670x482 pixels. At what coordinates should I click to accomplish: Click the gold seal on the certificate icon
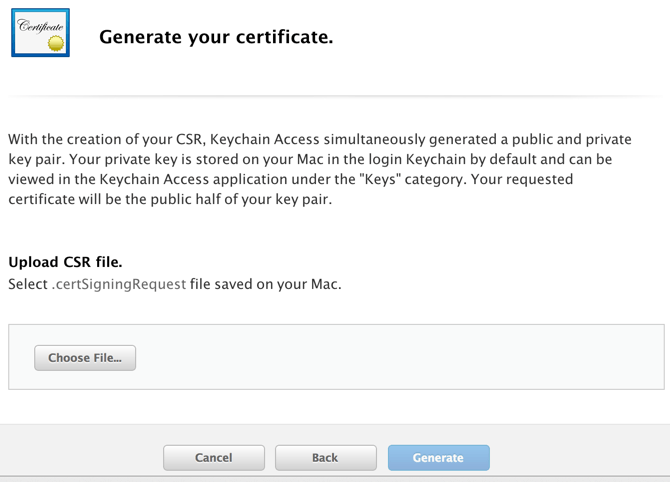click(x=56, y=43)
